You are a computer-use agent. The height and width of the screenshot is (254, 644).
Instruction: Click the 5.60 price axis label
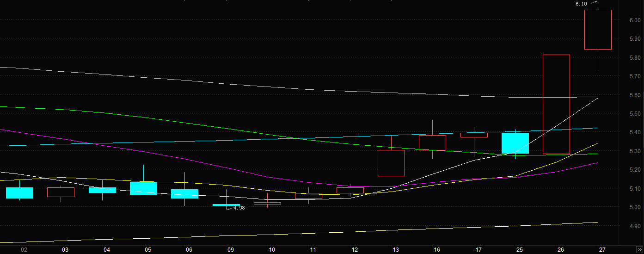tap(635, 95)
